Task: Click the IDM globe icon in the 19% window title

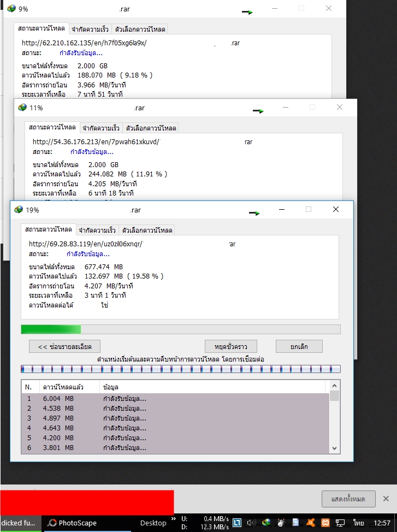Action: pyautogui.click(x=19, y=209)
